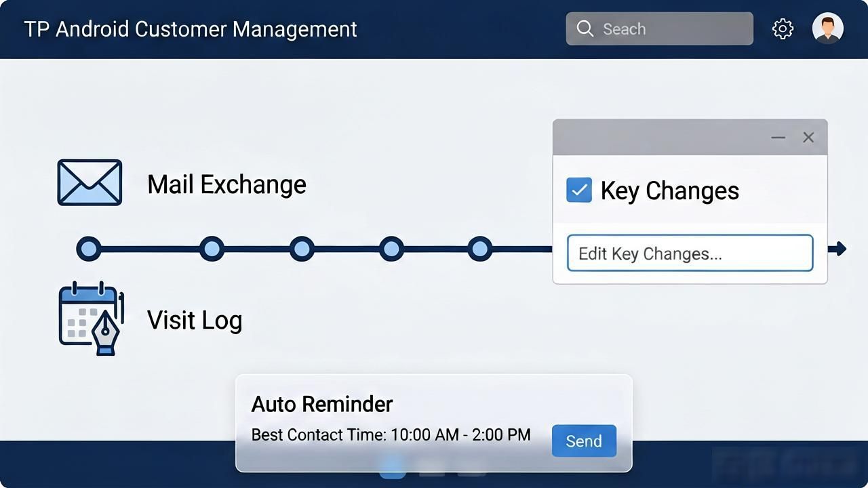Screen dimensions: 868x488
Task: Minimize the Key Changes popup
Action: (x=778, y=138)
